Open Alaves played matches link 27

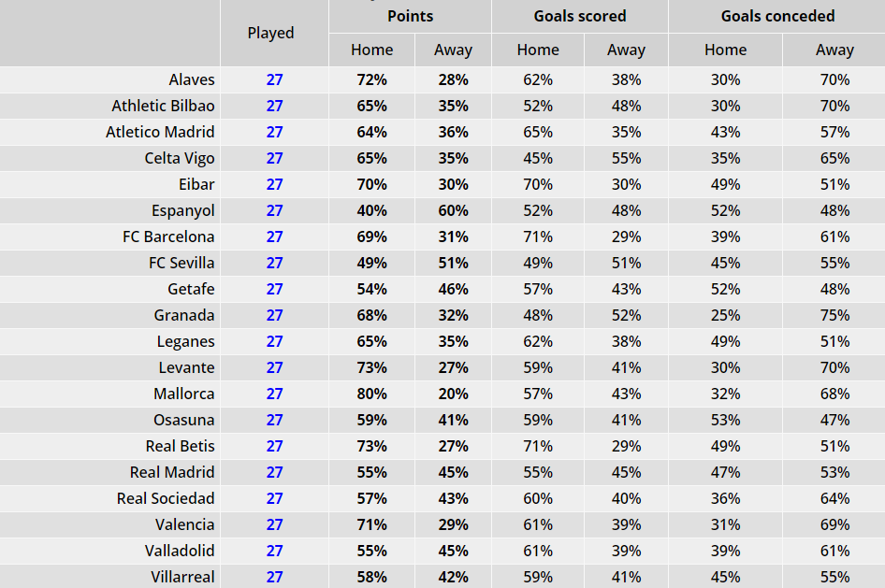point(274,79)
